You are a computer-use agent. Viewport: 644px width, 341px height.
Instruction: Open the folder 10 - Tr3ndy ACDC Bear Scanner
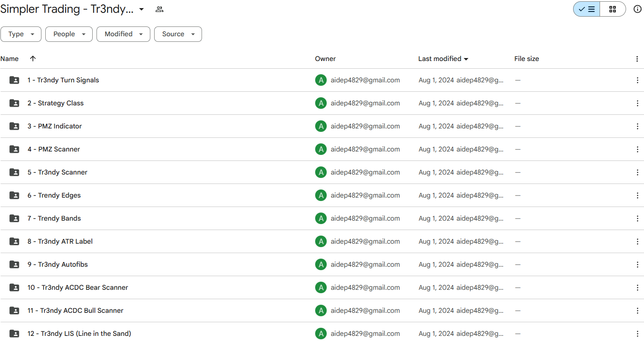[78, 288]
